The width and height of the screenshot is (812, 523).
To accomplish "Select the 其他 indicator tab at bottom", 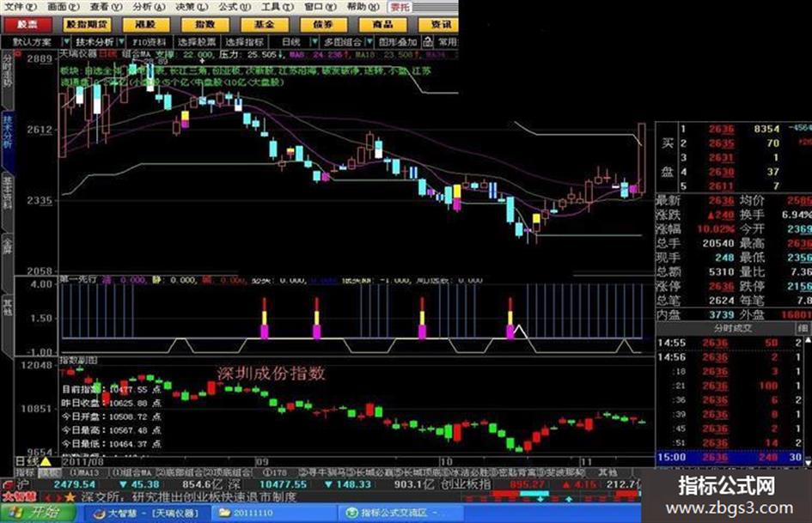I will tap(607, 472).
